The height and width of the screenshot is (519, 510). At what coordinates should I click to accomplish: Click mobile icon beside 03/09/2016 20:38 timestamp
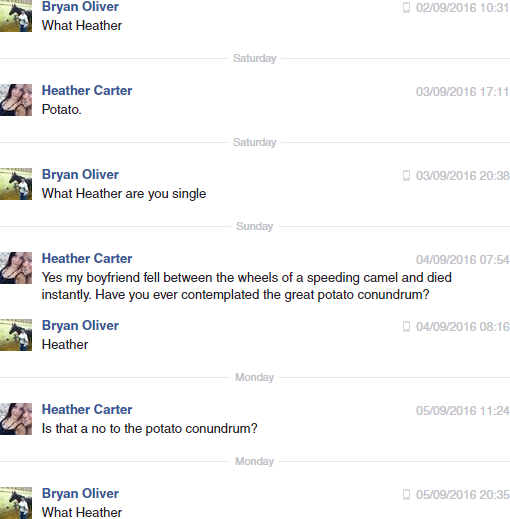click(x=406, y=175)
